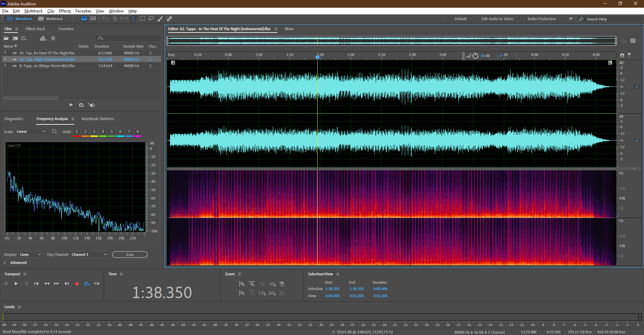Open the Effects menu
The height and width of the screenshot is (335, 644).
[65, 11]
